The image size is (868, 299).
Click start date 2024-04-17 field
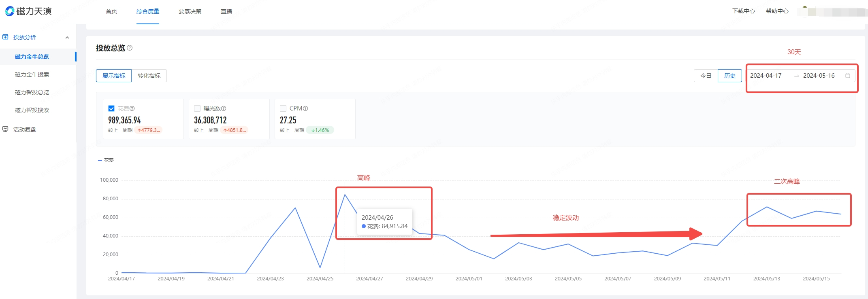coord(766,76)
